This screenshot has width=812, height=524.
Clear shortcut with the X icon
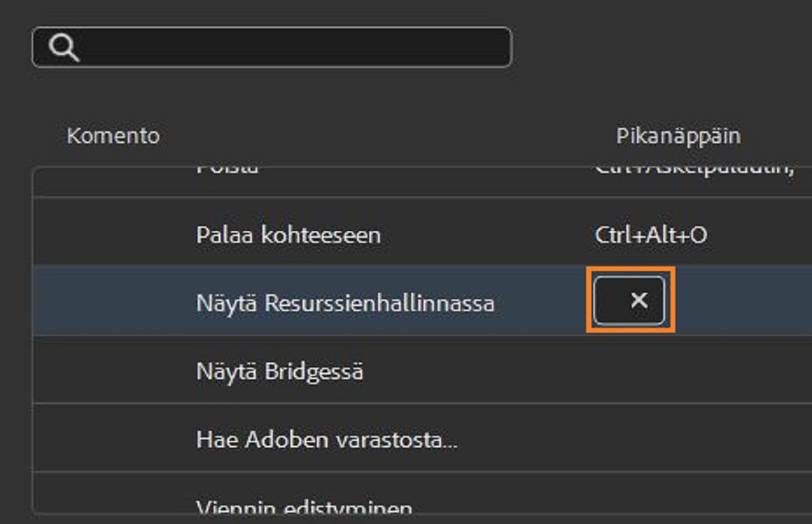point(639,300)
